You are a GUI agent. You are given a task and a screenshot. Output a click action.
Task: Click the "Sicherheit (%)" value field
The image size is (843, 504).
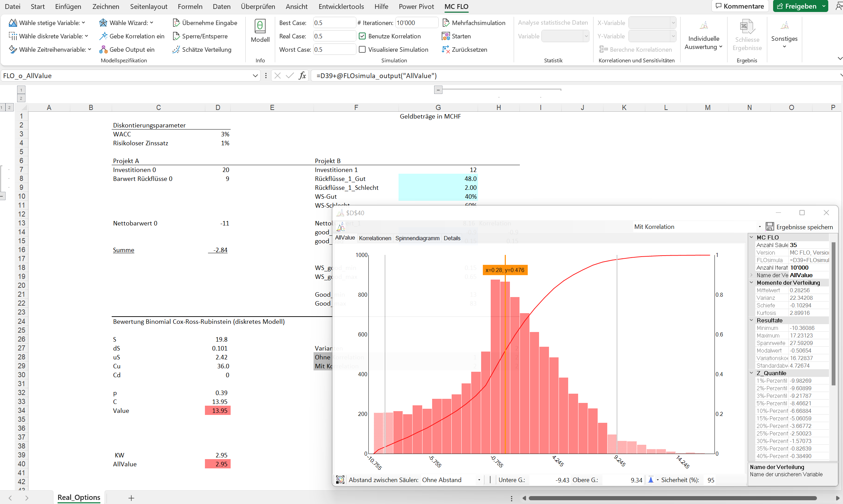(x=710, y=480)
